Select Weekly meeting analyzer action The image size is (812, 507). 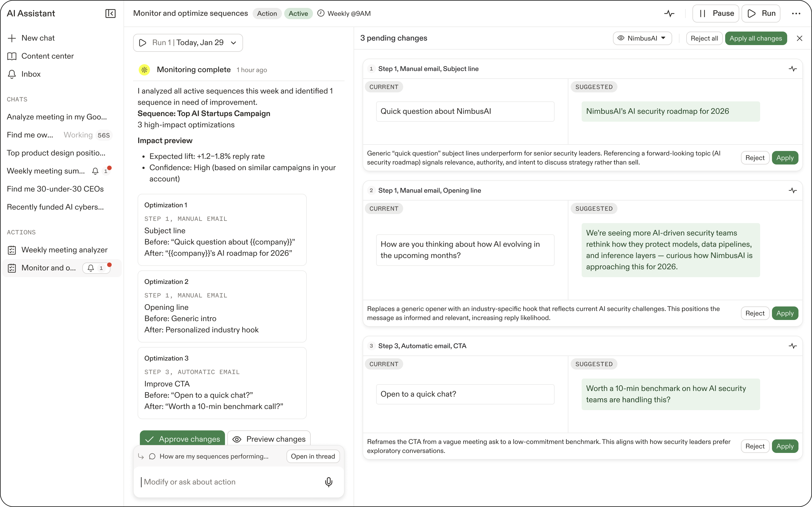click(x=64, y=250)
